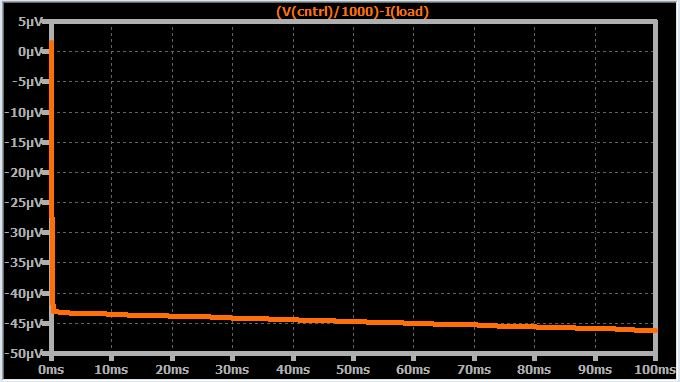This screenshot has height=382, width=680.
Task: Click the 60ms time axis label
Action: coord(413,370)
